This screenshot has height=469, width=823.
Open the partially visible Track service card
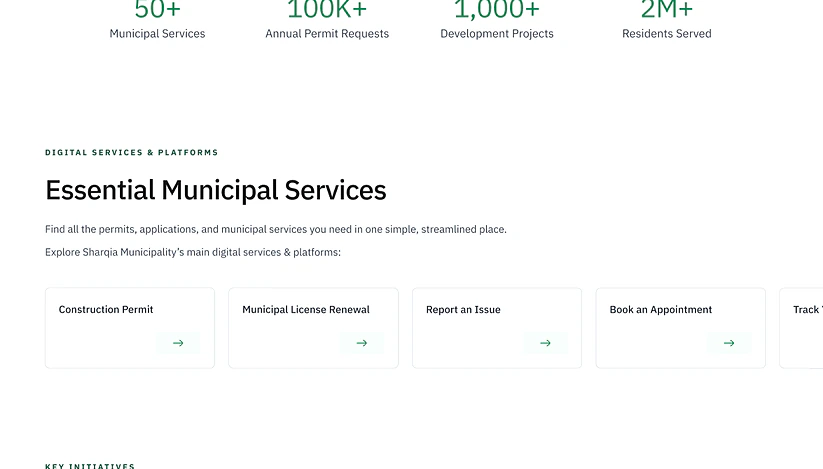click(x=802, y=328)
